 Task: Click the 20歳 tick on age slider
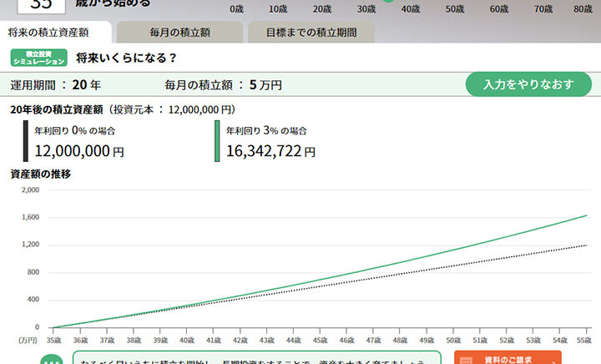click(x=322, y=9)
